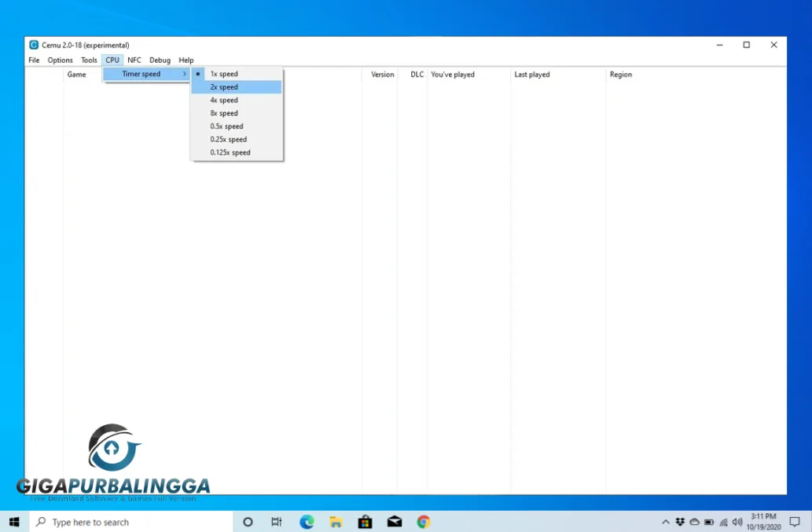Viewport: 812px width, 532px height.
Task: Click the Region column header
Action: click(x=621, y=75)
